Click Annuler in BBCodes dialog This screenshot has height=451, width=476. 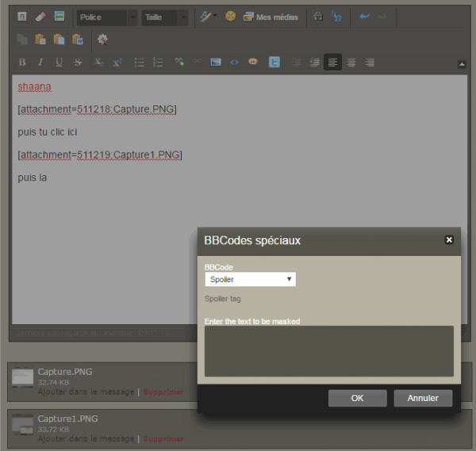click(x=423, y=398)
